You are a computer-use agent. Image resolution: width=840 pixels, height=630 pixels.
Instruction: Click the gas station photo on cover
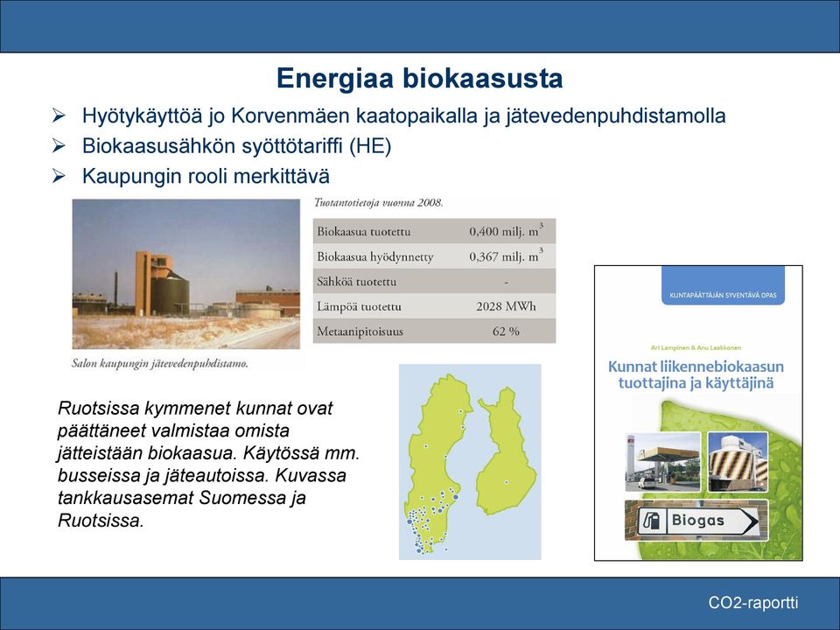click(x=663, y=462)
